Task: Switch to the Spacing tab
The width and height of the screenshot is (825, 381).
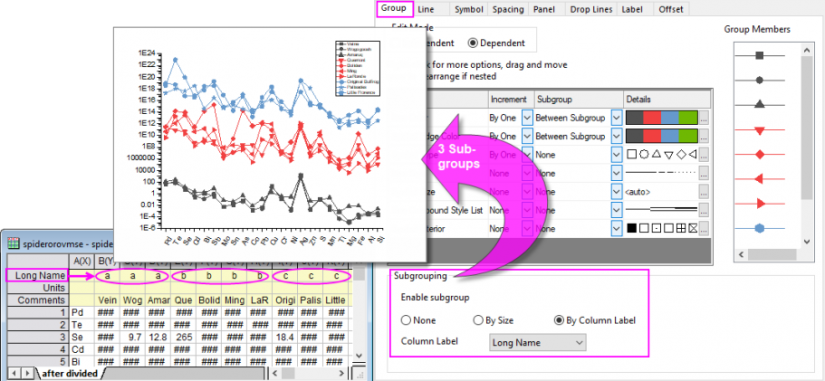Action: coord(509,9)
